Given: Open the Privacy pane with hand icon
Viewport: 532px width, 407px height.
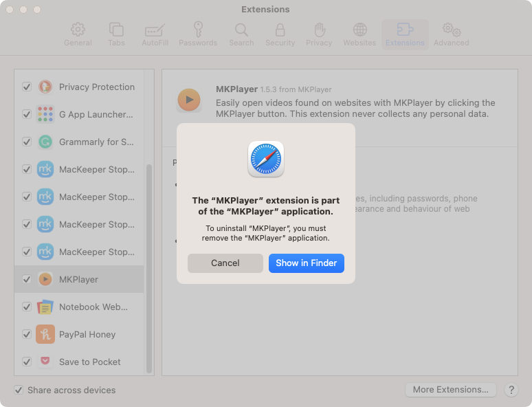Looking at the screenshot, I should [x=319, y=34].
